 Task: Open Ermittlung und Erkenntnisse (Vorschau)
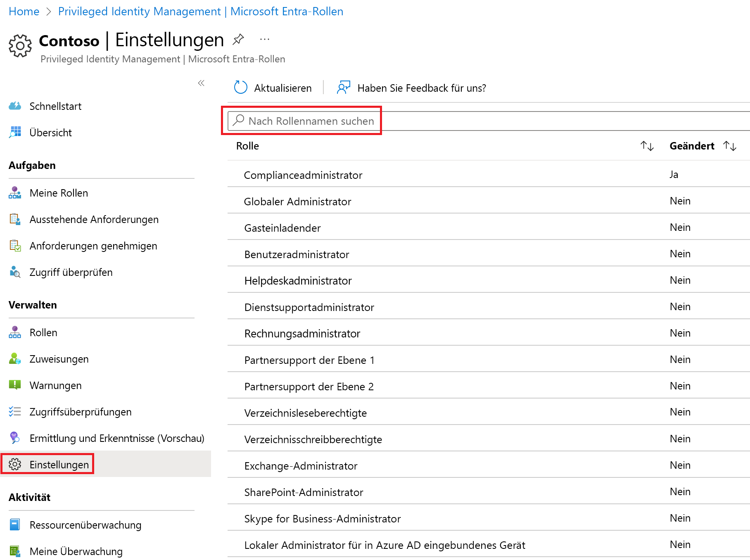pos(117,438)
